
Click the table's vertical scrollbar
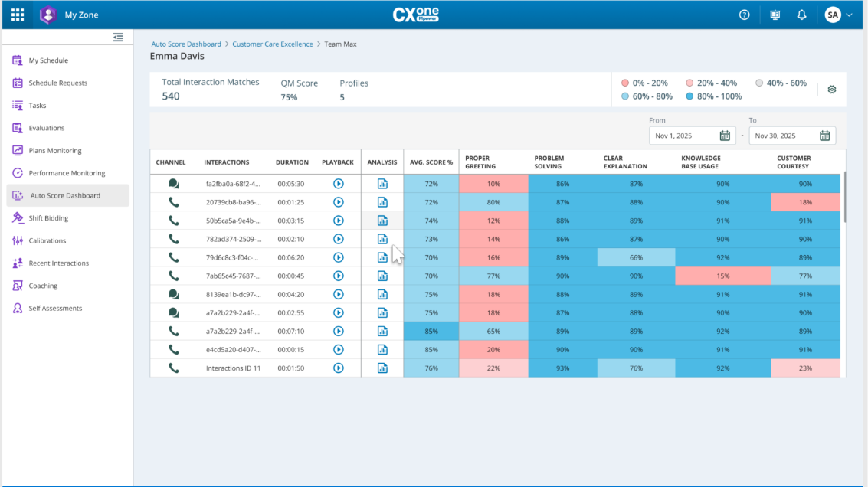(845, 199)
